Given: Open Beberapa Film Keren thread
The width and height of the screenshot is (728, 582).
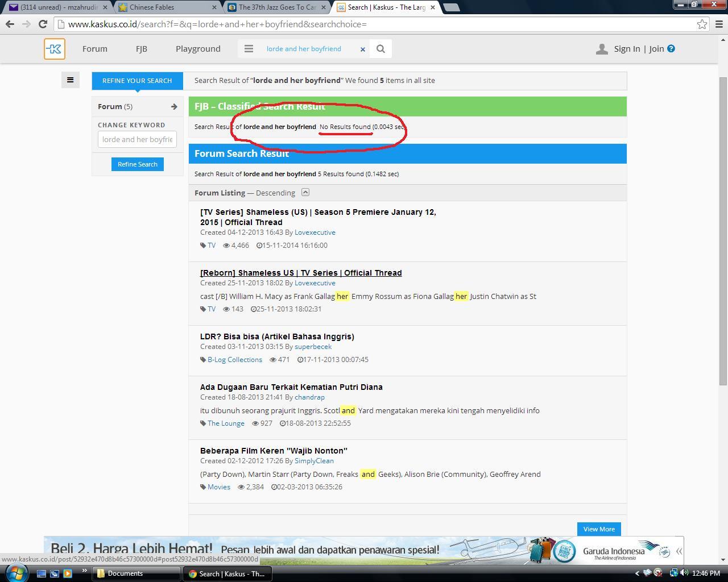Looking at the screenshot, I should tap(274, 451).
